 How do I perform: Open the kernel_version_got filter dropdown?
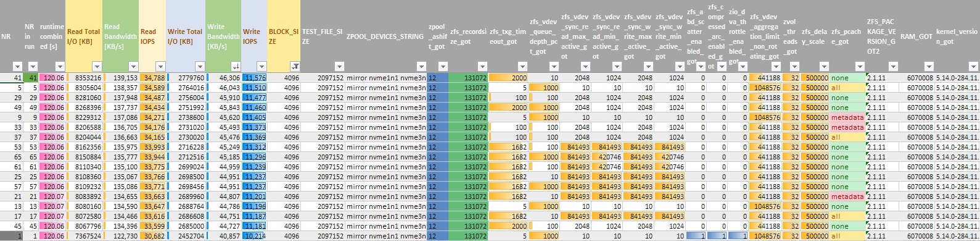pos(973,66)
